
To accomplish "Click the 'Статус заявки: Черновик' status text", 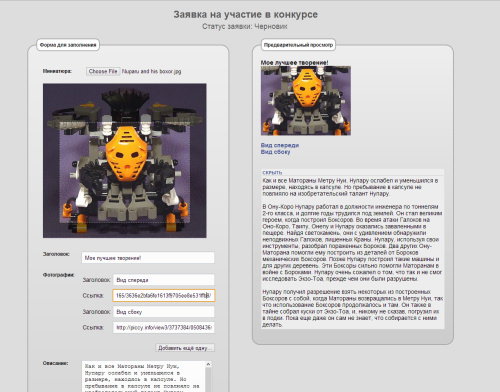I will tap(245, 26).
